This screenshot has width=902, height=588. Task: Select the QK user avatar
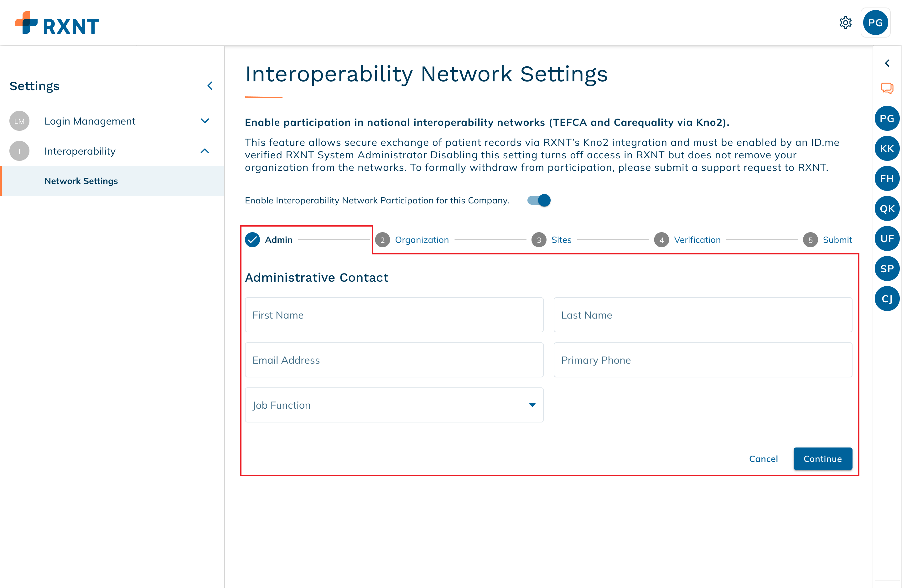pyautogui.click(x=887, y=209)
